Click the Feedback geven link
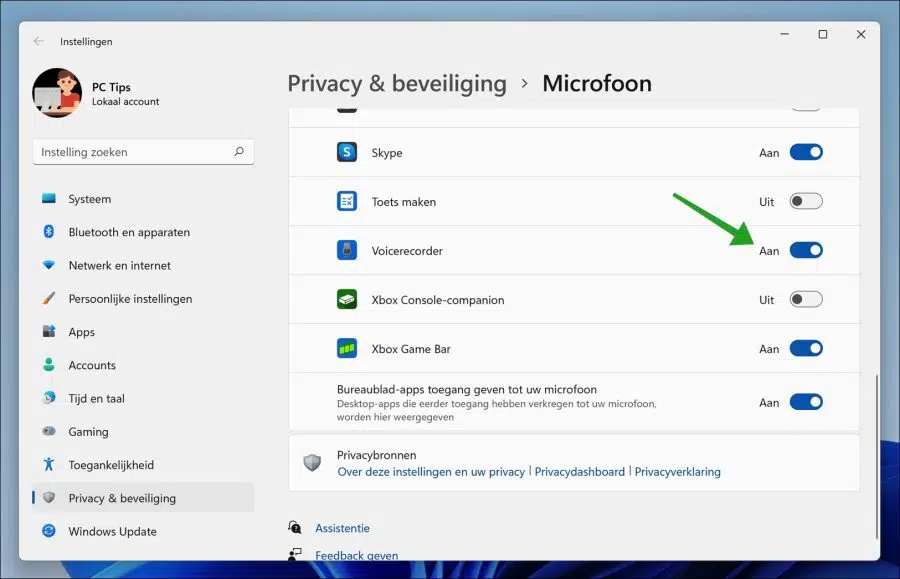The image size is (900, 579). 356,555
